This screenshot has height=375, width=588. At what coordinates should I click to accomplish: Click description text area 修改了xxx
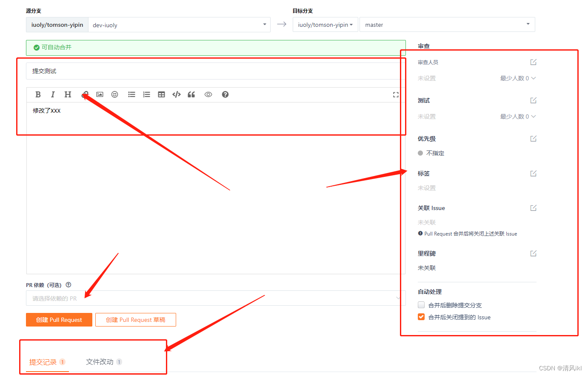tap(216, 188)
